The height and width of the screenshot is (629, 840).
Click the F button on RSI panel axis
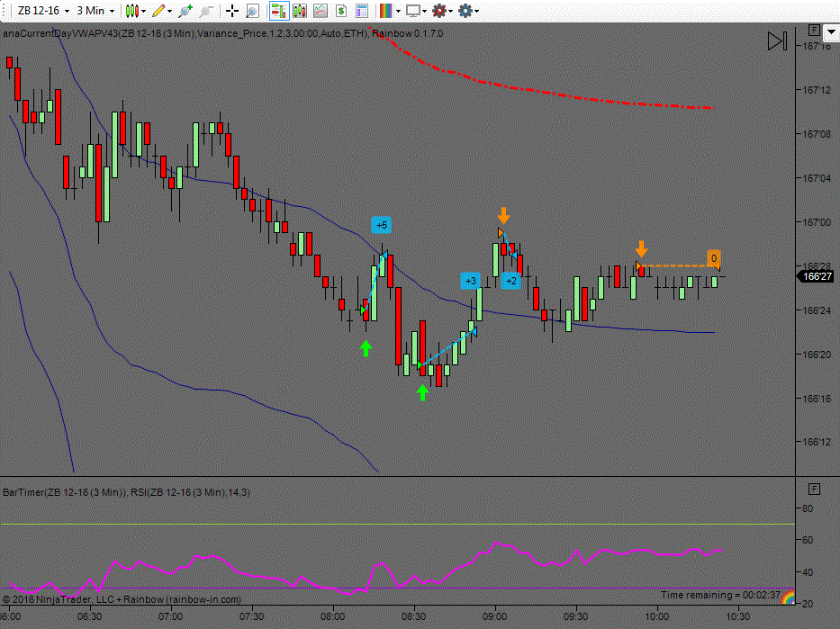(814, 489)
